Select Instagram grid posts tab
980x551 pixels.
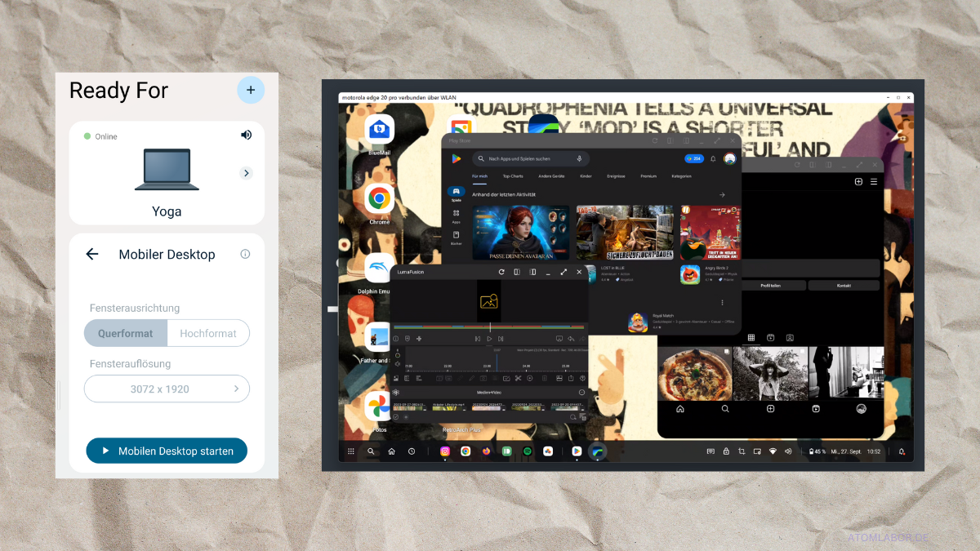pyautogui.click(x=751, y=337)
